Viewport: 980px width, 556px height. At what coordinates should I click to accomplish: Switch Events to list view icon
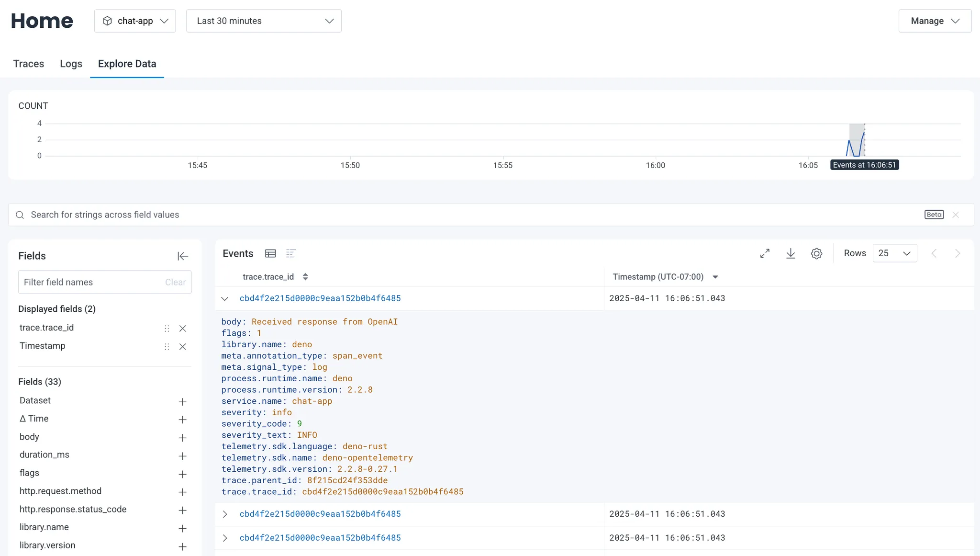pos(290,253)
